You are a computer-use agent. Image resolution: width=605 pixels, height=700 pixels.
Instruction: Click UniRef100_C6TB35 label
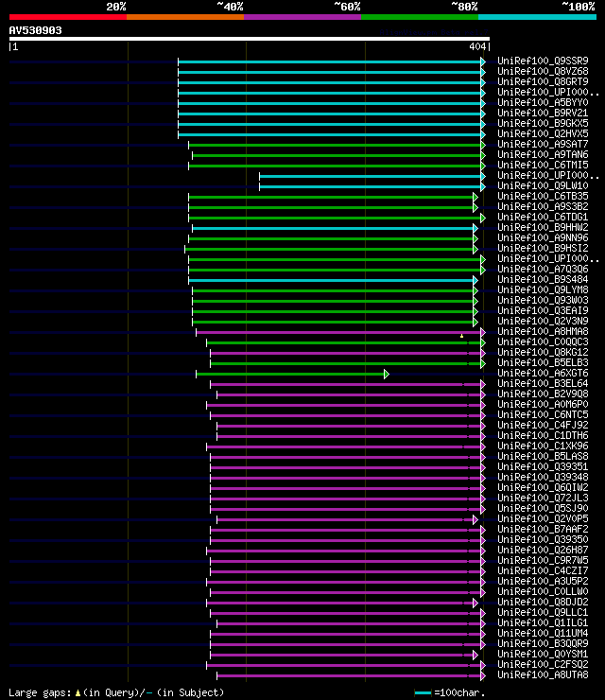(x=543, y=196)
